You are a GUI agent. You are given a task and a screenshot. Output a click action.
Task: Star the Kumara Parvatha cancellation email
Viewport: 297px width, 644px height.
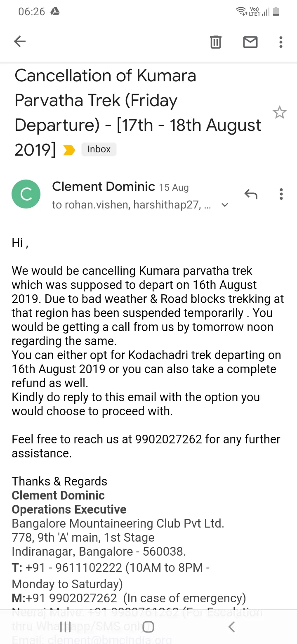point(280,112)
